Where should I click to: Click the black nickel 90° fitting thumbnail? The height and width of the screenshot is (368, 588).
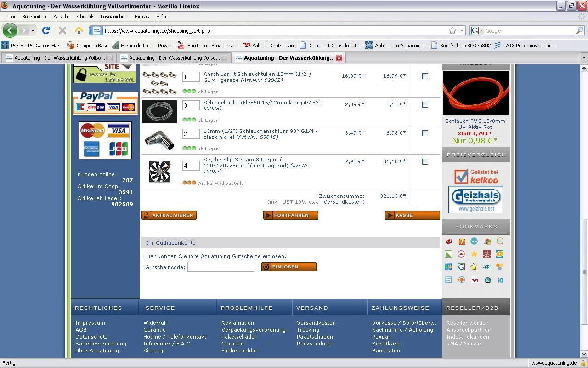pyautogui.click(x=159, y=140)
